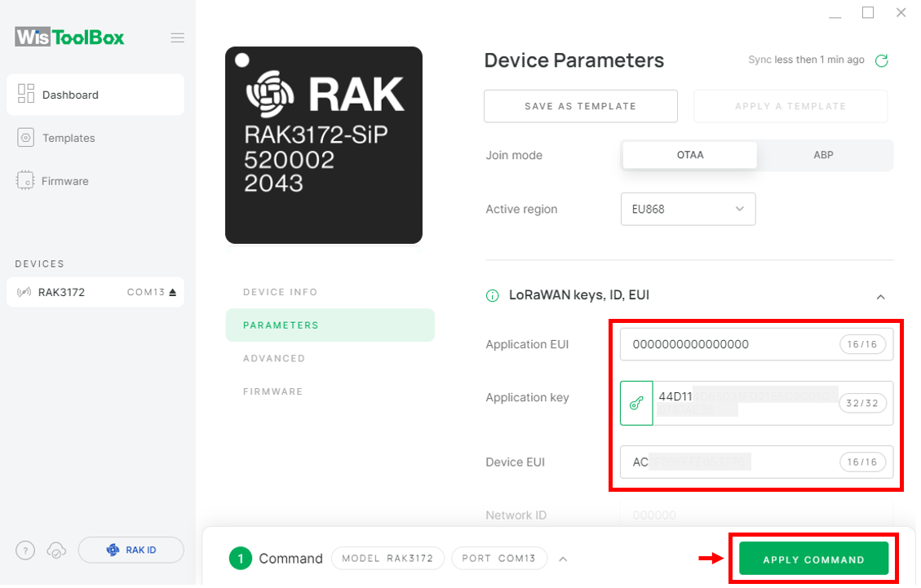Click the Dashboard grid icon
Viewport: 921px width, 588px height.
(26, 94)
